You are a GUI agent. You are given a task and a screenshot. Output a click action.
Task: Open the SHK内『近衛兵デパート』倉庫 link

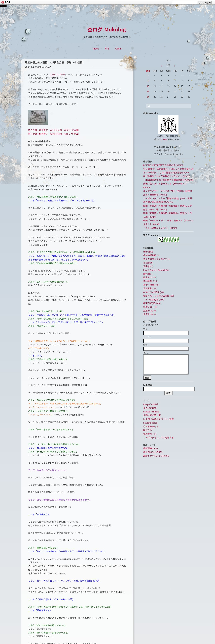tap(158, 419)
